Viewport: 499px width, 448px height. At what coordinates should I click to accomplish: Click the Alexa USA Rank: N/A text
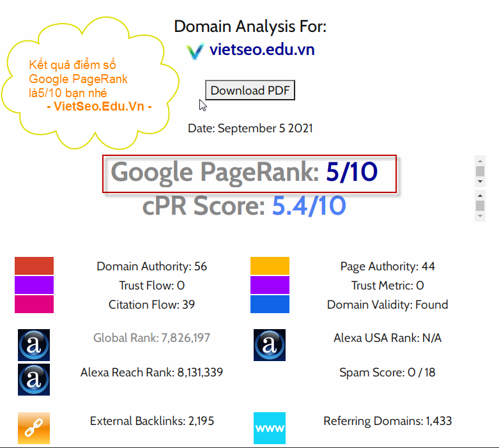pos(388,338)
